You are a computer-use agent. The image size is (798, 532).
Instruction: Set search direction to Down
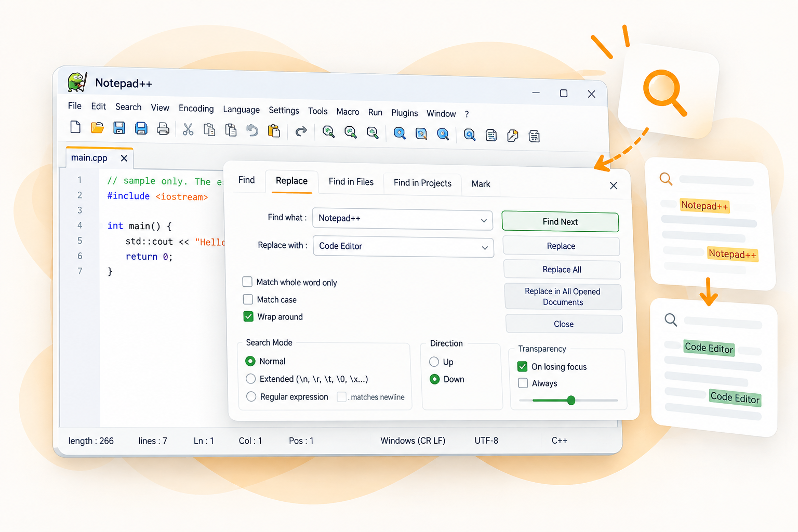pyautogui.click(x=435, y=379)
